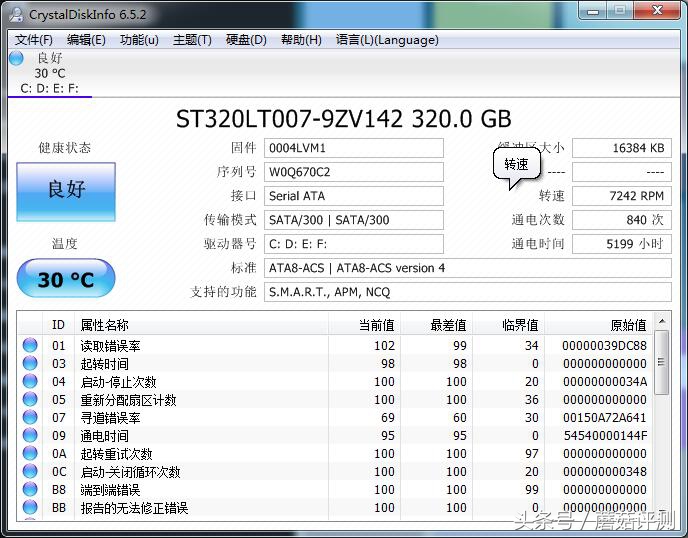Viewport: 688px width, 538px height.
Task: Open the 文件(F) menu
Action: pos(34,40)
